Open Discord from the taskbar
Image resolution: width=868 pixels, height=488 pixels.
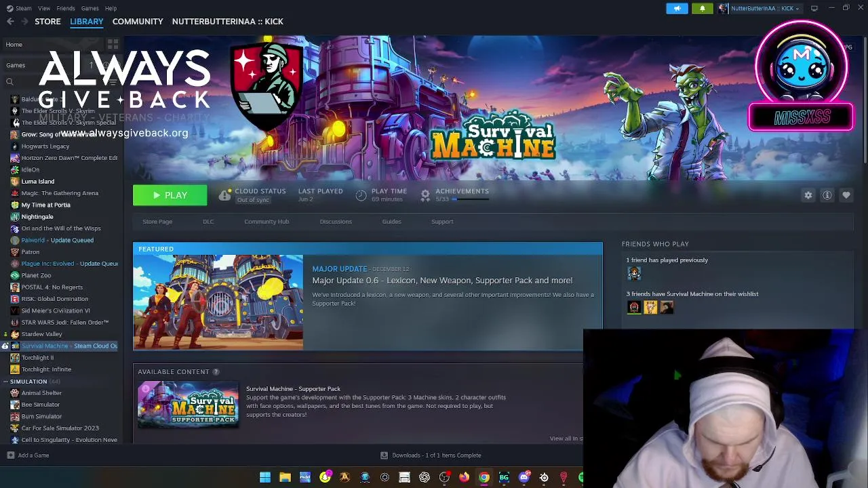point(524,478)
